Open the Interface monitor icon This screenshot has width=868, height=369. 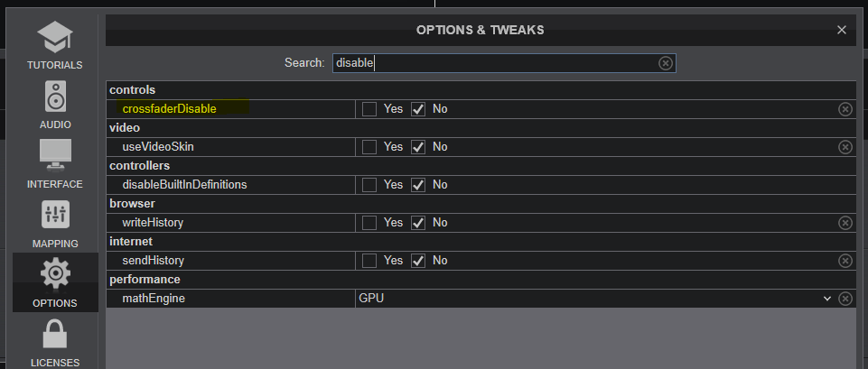(55, 156)
